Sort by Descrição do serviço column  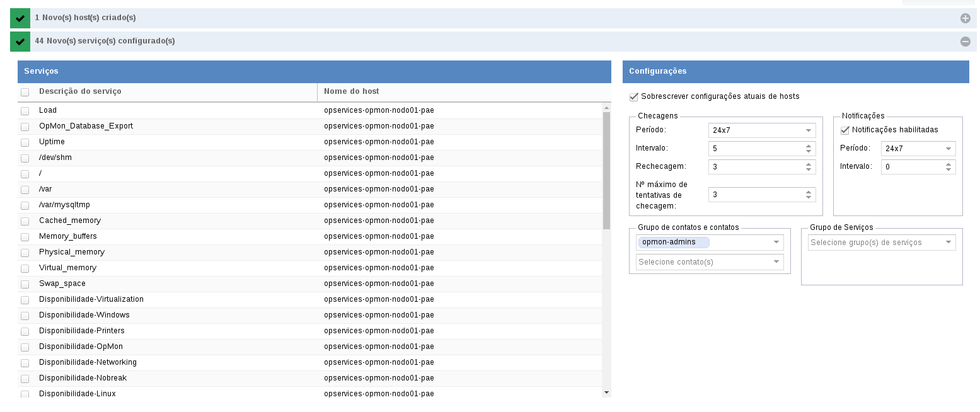tap(80, 91)
